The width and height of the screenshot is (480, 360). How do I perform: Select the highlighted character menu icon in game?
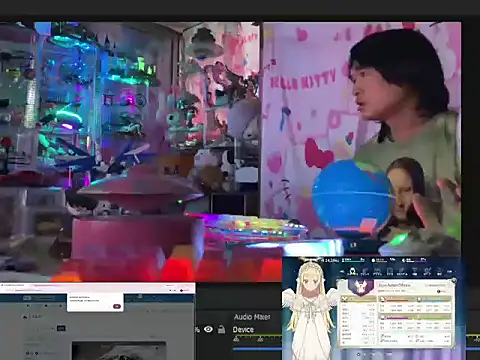pos(352,272)
